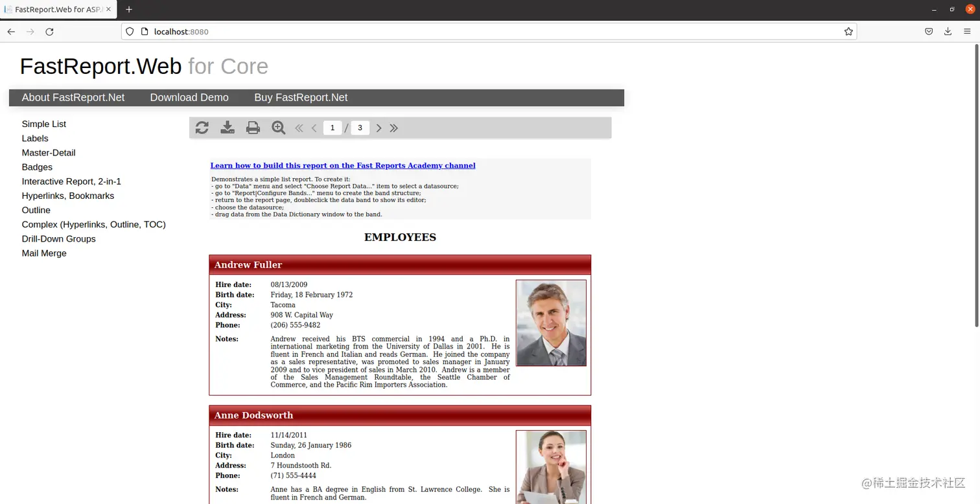The height and width of the screenshot is (504, 980).
Task: Open the zoom magnifier in report toolbar
Action: [279, 128]
